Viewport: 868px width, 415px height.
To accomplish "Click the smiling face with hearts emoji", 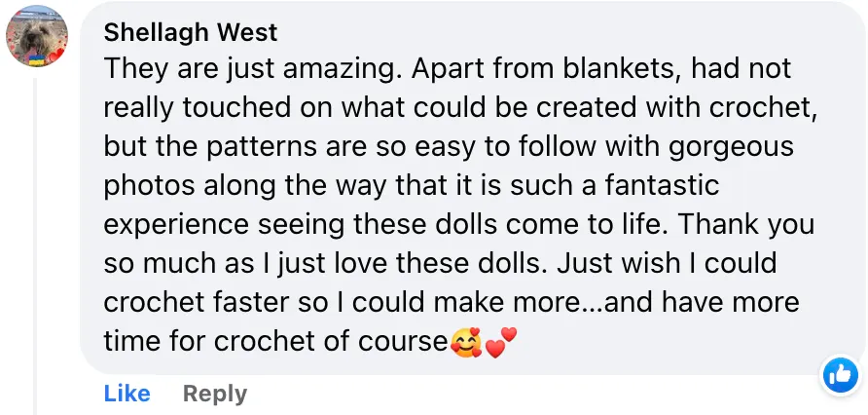I will click(x=466, y=342).
